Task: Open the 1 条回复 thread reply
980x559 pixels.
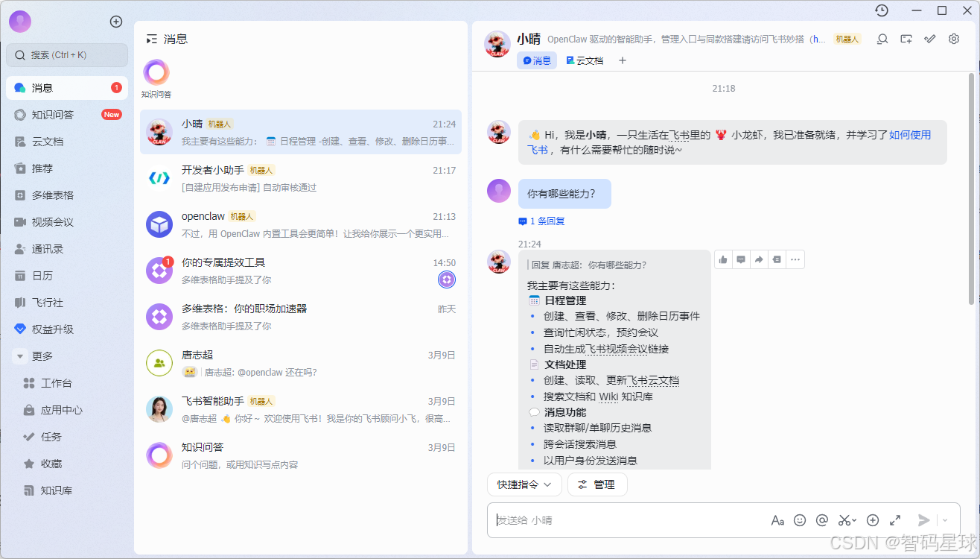Action: pos(541,221)
